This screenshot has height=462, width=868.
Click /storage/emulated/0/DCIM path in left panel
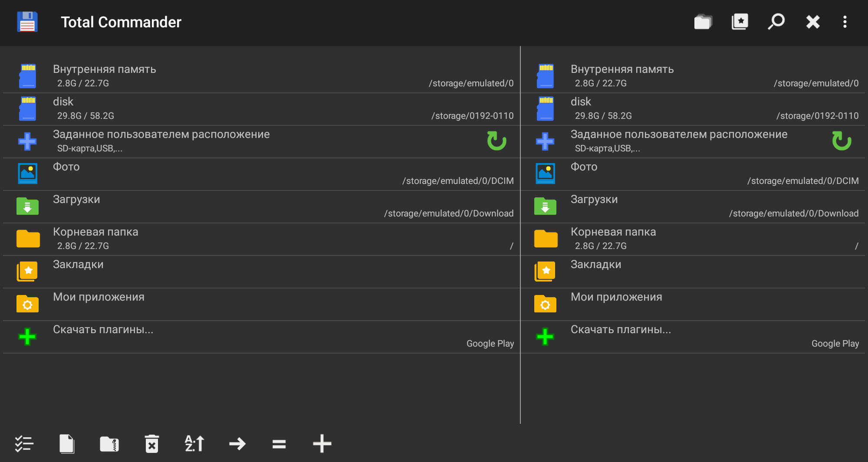(458, 181)
